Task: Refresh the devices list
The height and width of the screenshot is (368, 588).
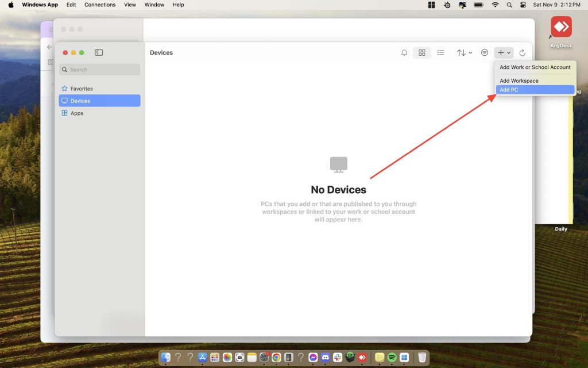Action: tap(522, 52)
